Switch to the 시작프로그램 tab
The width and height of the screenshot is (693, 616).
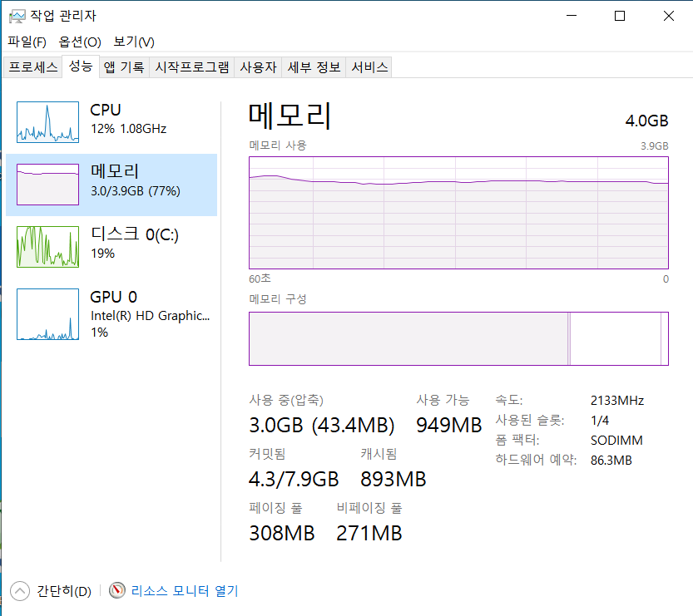(x=192, y=67)
